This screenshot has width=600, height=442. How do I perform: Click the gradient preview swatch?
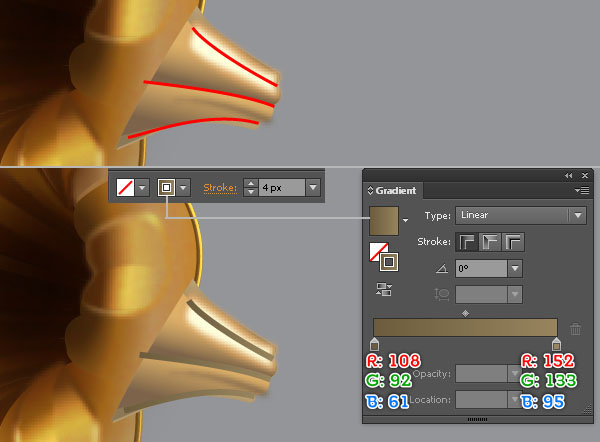384,221
